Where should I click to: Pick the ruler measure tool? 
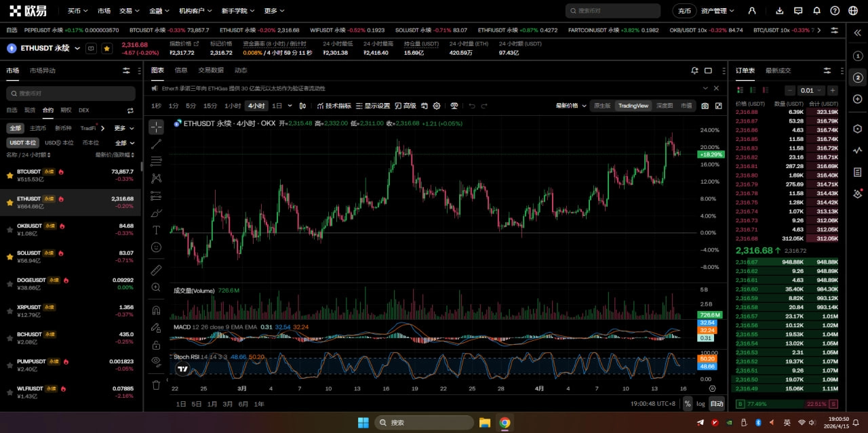156,270
